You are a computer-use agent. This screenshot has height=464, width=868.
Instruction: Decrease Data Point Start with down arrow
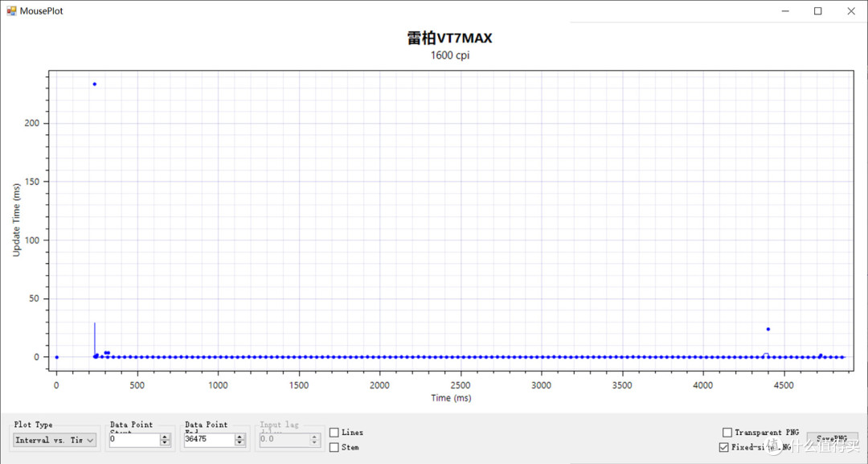pyautogui.click(x=165, y=443)
